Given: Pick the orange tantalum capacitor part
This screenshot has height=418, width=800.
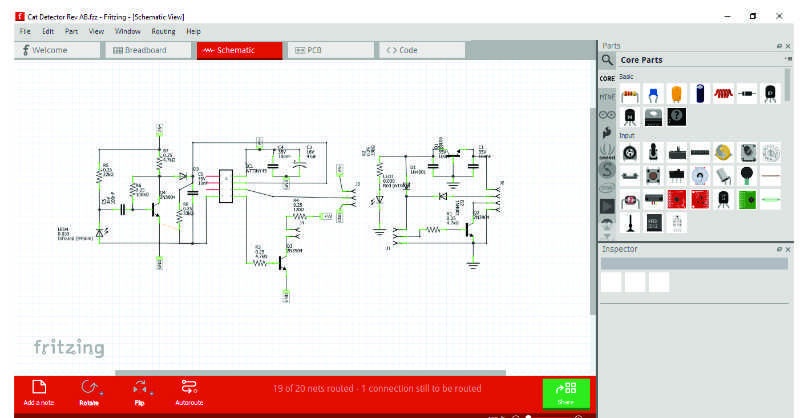Looking at the screenshot, I should coord(677,94).
